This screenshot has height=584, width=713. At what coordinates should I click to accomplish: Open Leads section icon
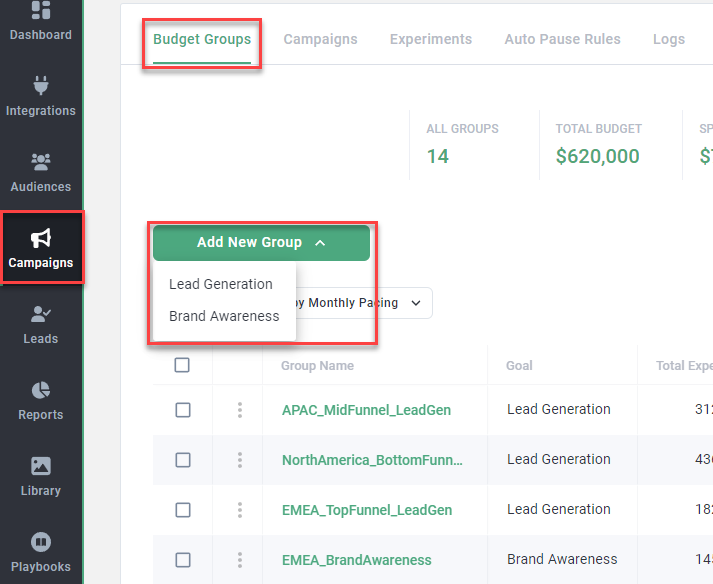[41, 314]
